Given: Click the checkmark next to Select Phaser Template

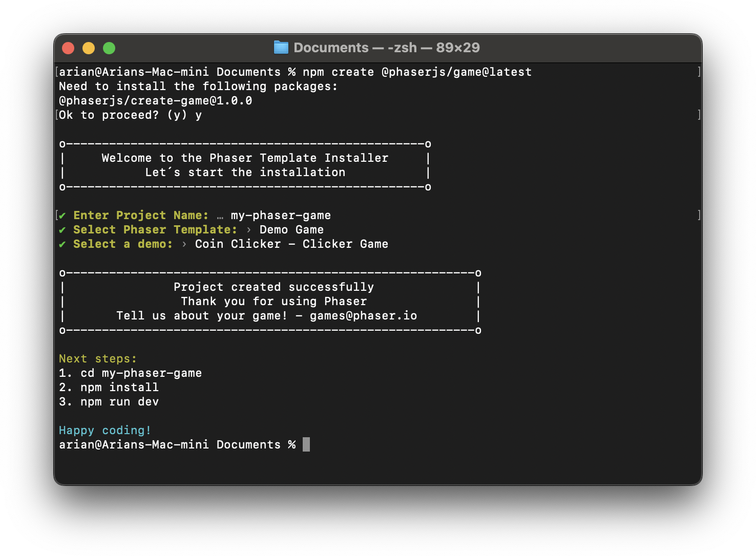Looking at the screenshot, I should pos(62,230).
